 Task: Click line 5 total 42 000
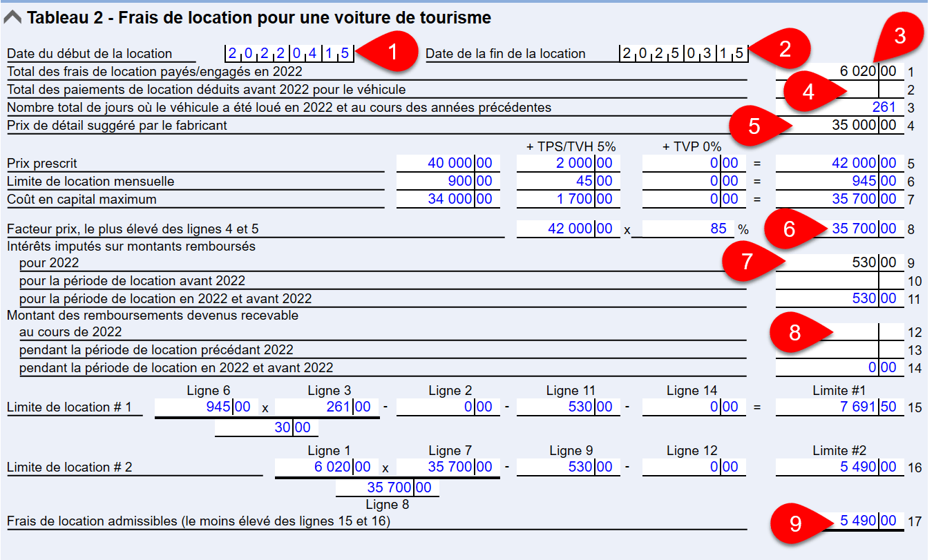pyautogui.click(x=839, y=164)
